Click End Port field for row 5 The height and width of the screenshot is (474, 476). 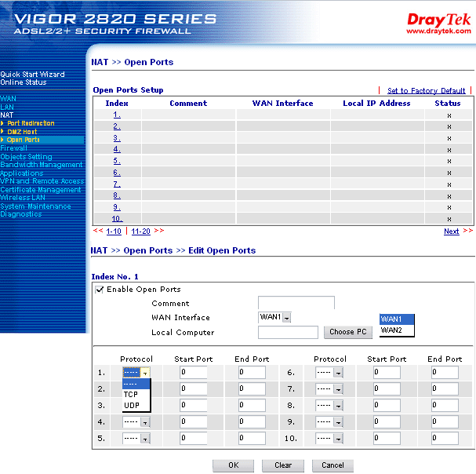[x=252, y=438]
